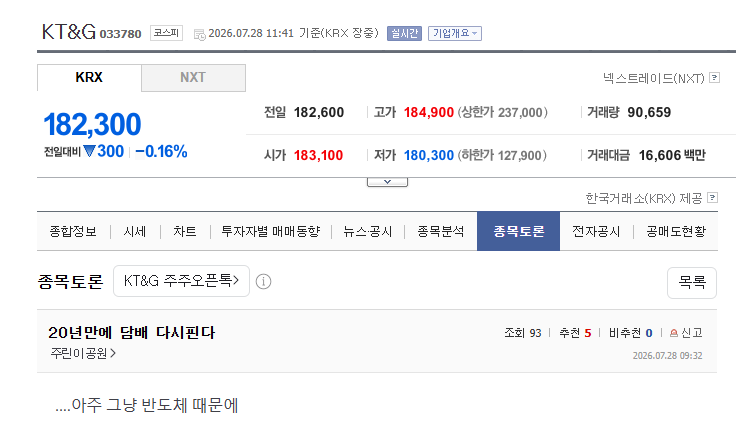Click the 목록 list button
The width and height of the screenshot is (736, 443).
(x=692, y=283)
